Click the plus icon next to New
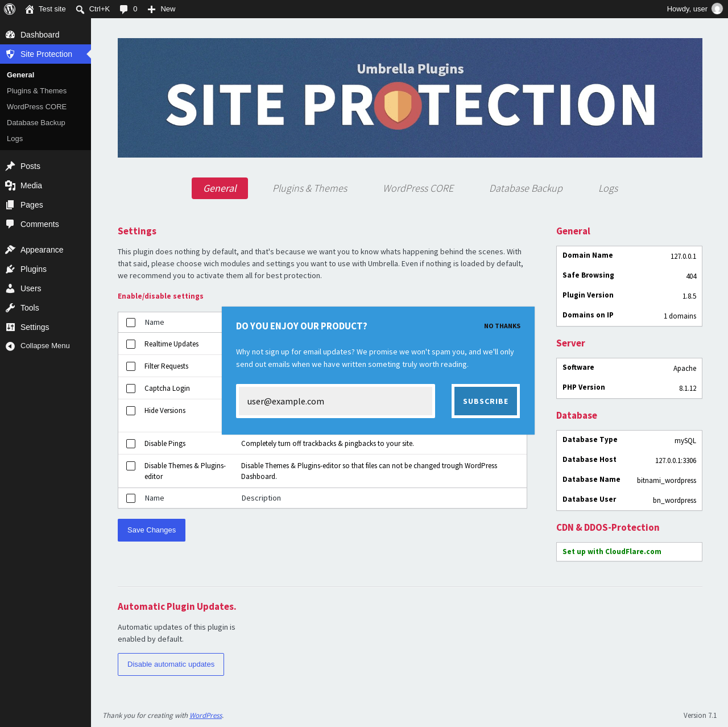Image resolution: width=728 pixels, height=727 pixels. 151,9
